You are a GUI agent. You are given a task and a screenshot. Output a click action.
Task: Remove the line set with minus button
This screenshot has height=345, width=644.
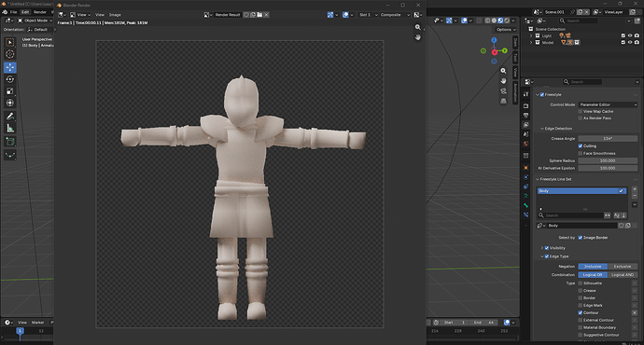[x=635, y=196]
